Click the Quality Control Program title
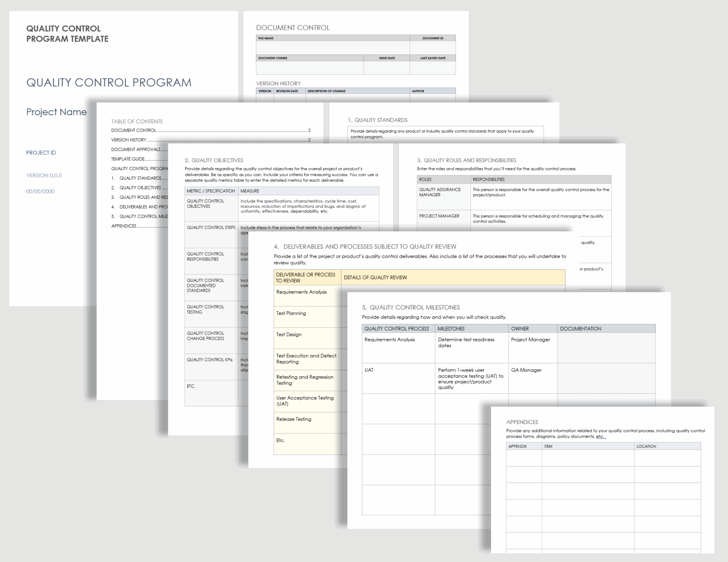Viewport: 728px width, 562px height. pyautogui.click(x=109, y=83)
